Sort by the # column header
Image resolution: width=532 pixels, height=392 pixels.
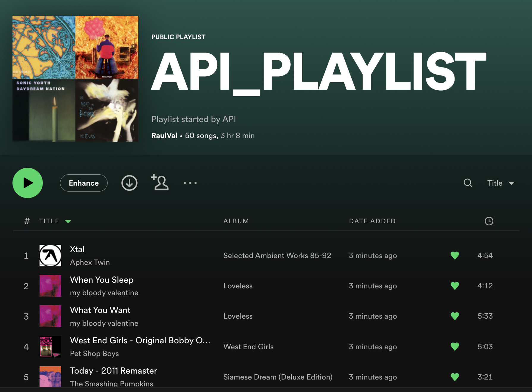click(x=27, y=221)
